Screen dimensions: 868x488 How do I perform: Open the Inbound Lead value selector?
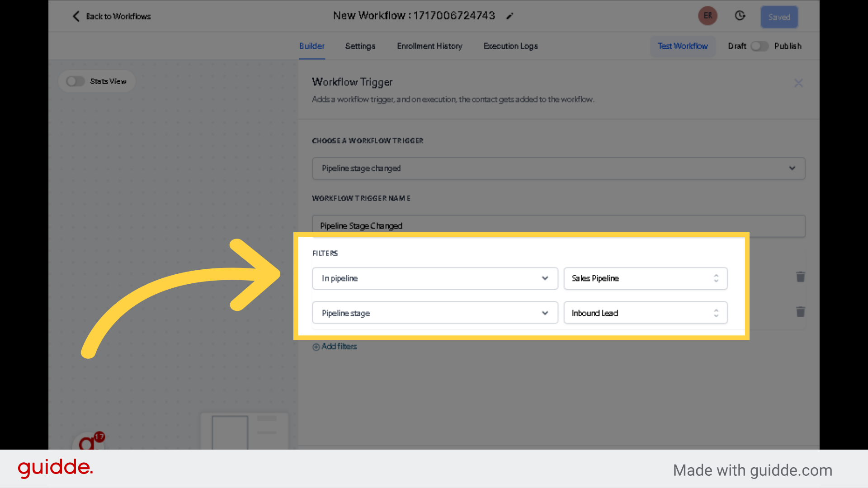pos(645,313)
